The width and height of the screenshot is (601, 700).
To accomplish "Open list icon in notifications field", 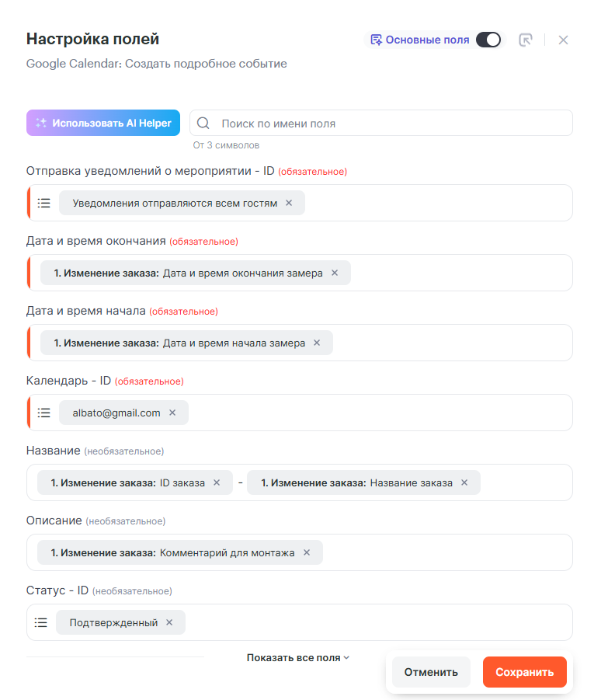I will click(44, 203).
